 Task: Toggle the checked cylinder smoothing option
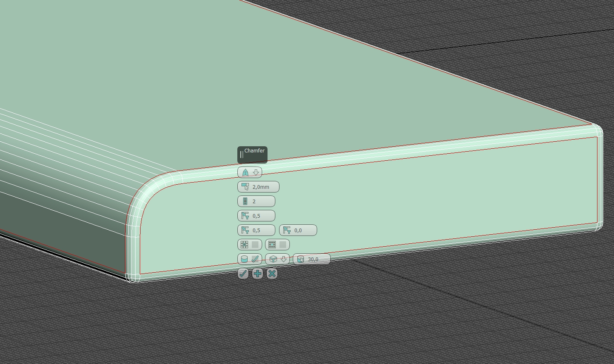click(250, 259)
